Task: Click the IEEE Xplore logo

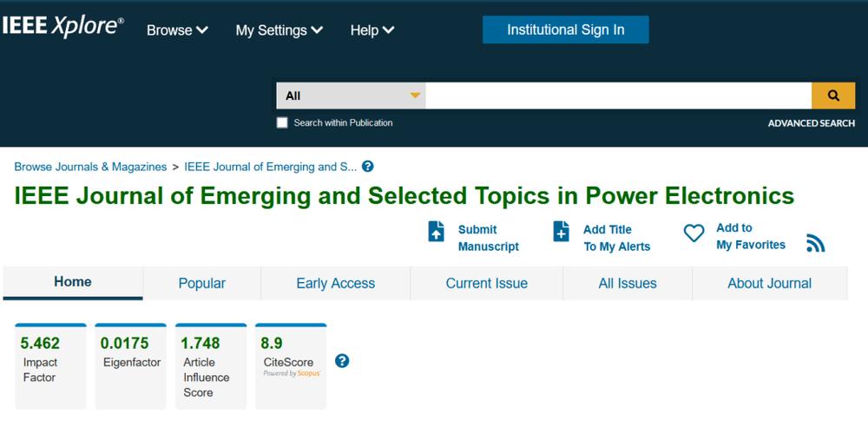Action: [x=62, y=27]
